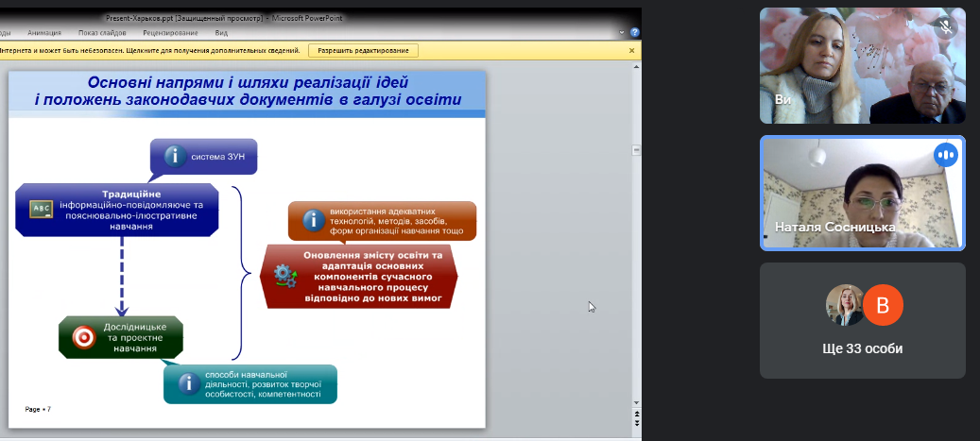980x441 pixels.
Task: Click the red target icon in Дослідницьке box
Action: [x=84, y=337]
